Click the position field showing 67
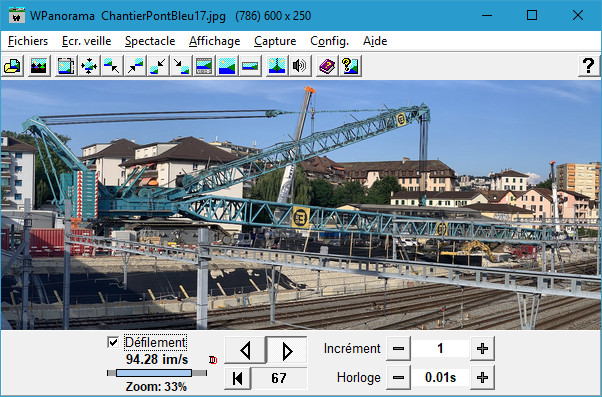The width and height of the screenshot is (602, 397). pos(279,378)
